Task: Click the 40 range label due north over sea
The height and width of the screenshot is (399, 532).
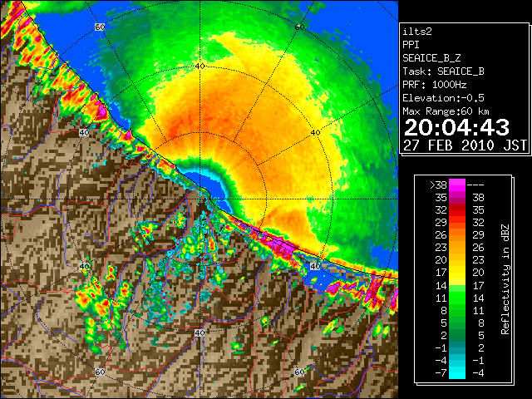Action: 200,66
